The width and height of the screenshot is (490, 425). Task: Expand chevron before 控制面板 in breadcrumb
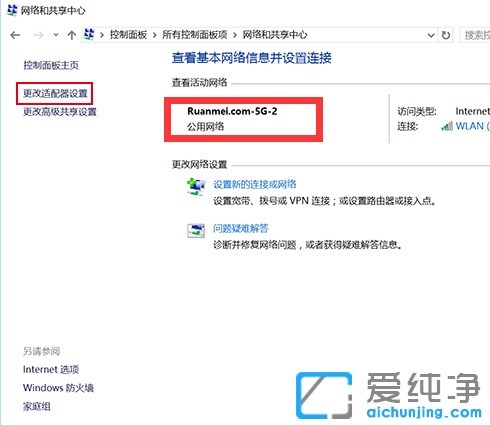click(x=102, y=35)
